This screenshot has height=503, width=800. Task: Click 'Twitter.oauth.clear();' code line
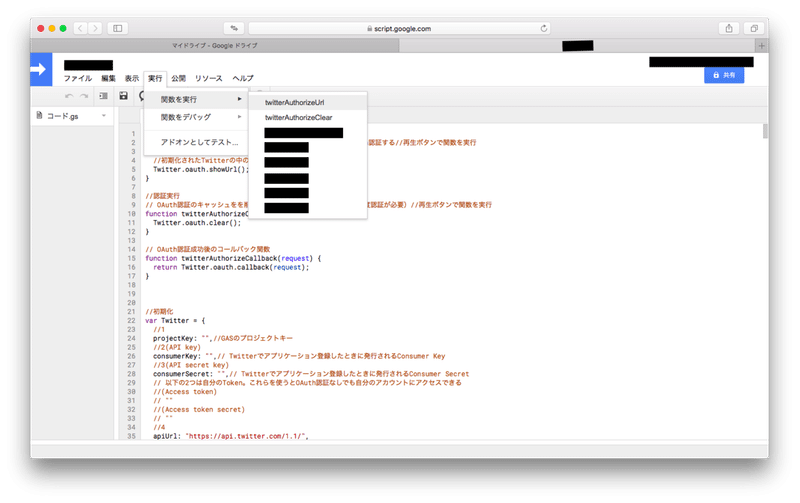[x=197, y=222]
